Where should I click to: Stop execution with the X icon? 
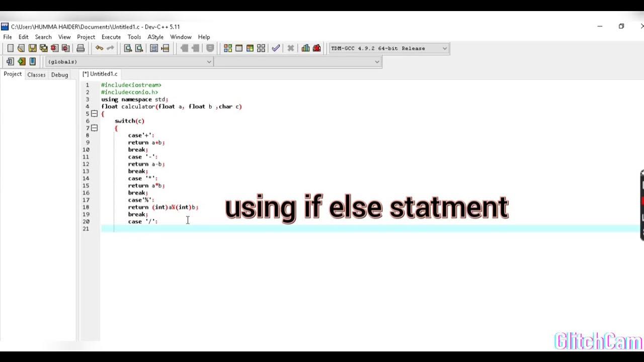(x=291, y=48)
